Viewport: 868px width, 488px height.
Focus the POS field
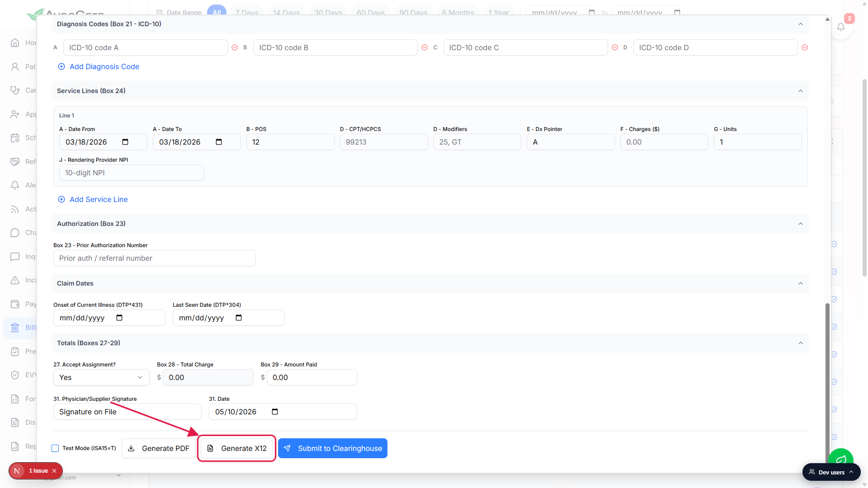click(290, 142)
